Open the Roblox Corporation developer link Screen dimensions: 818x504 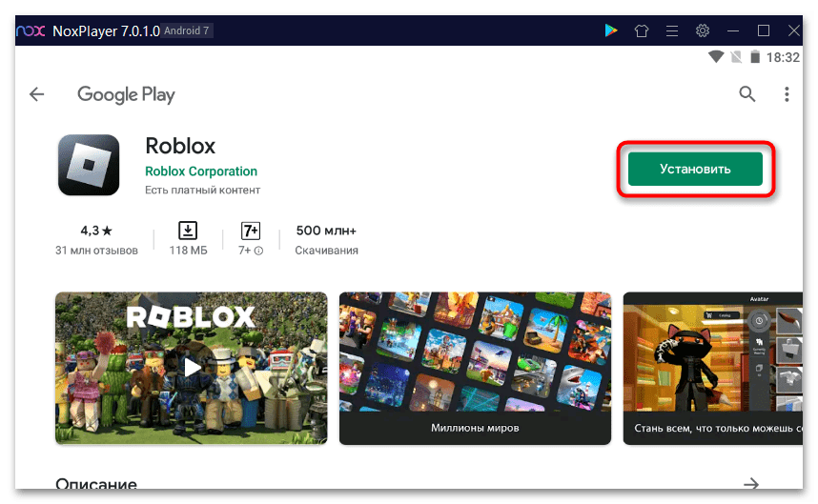coord(201,171)
